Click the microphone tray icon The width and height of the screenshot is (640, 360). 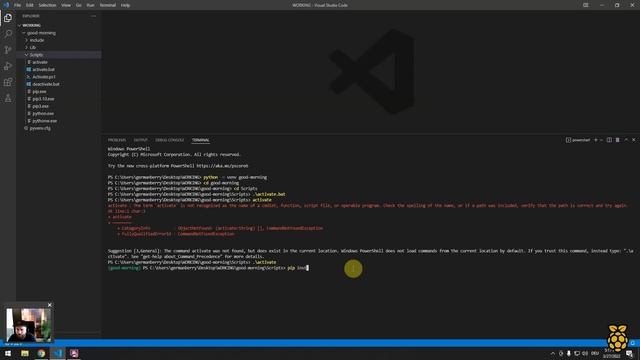click(x=569, y=353)
